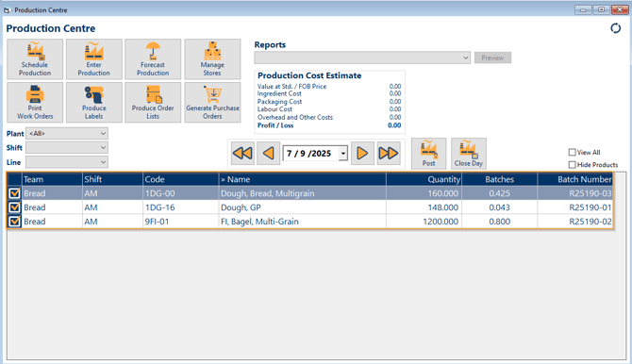This screenshot has width=632, height=364.
Task: Select the Dough, Bread, Multigrain name cell
Action: tap(302, 193)
